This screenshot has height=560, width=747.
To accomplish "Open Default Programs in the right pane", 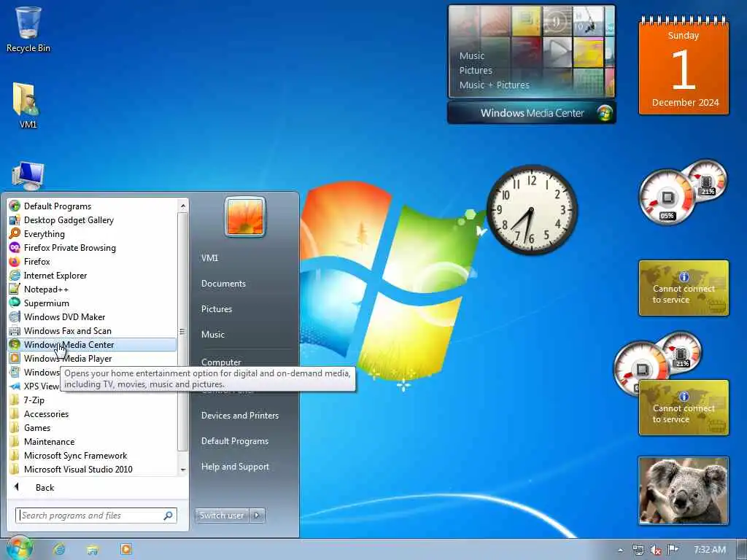I will click(x=235, y=441).
